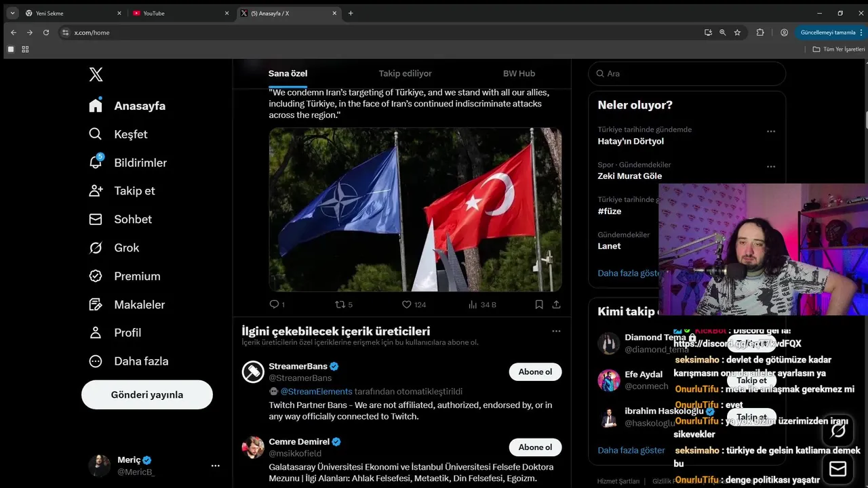
Task: Subscribe to StreamerBans with Abone ol
Action: [x=535, y=371]
